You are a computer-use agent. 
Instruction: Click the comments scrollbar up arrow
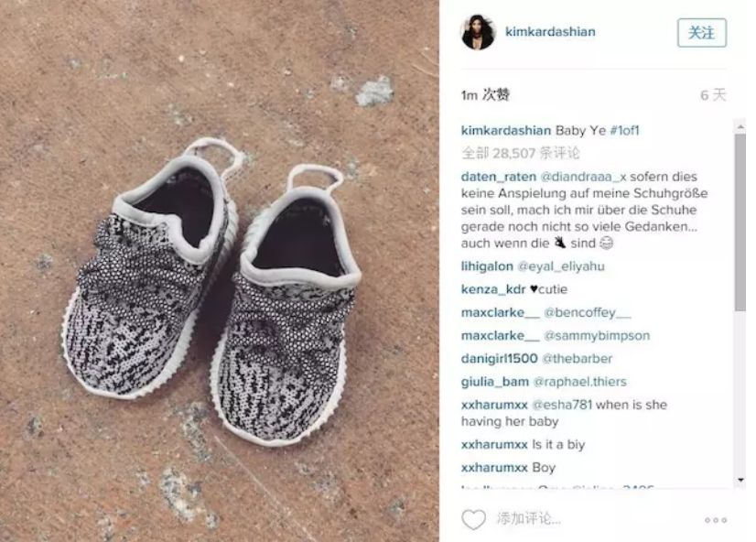tap(740, 127)
